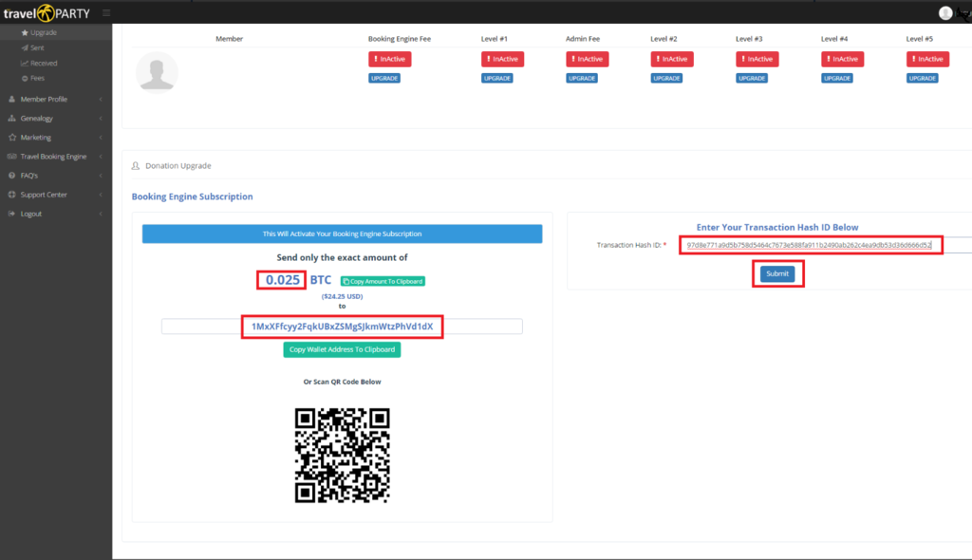Expand Marketing chevron

tap(101, 138)
